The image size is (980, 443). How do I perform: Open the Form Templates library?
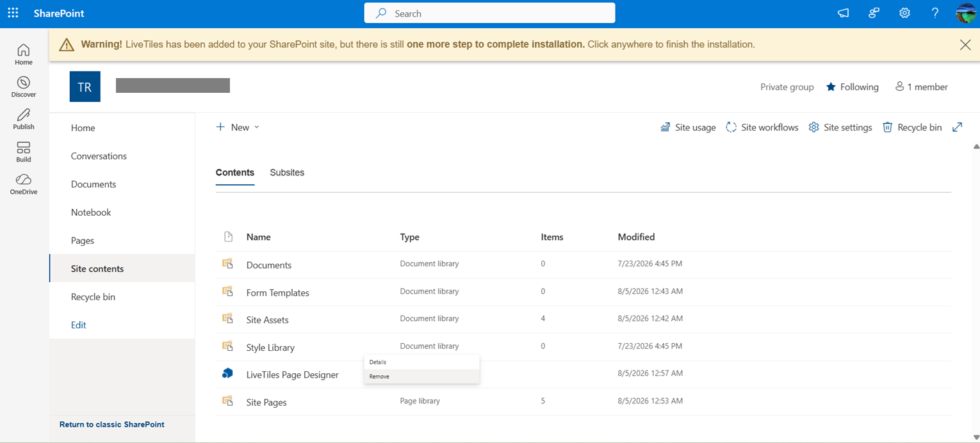277,293
